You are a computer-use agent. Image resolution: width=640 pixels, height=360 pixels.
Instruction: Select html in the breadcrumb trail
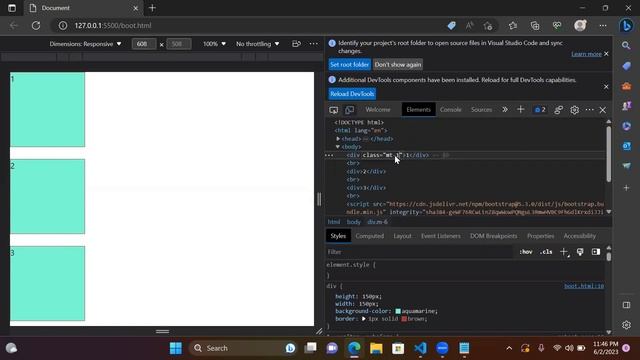(333, 222)
